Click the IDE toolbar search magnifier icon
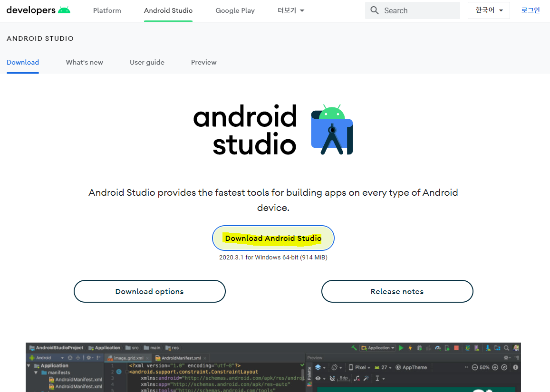Viewport: 550px width, 392px height. tap(507, 348)
